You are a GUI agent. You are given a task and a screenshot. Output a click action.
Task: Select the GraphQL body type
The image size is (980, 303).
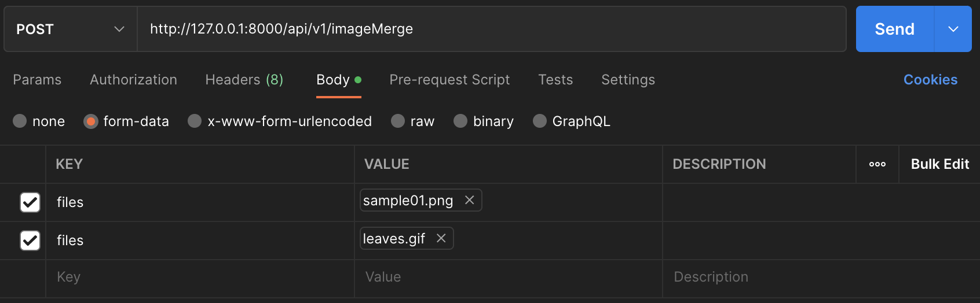point(540,121)
